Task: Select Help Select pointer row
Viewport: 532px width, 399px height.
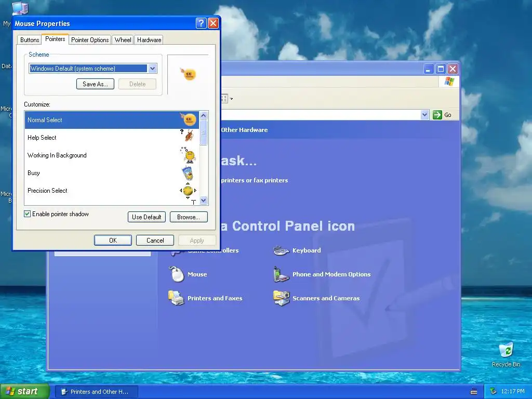Action: [x=112, y=137]
